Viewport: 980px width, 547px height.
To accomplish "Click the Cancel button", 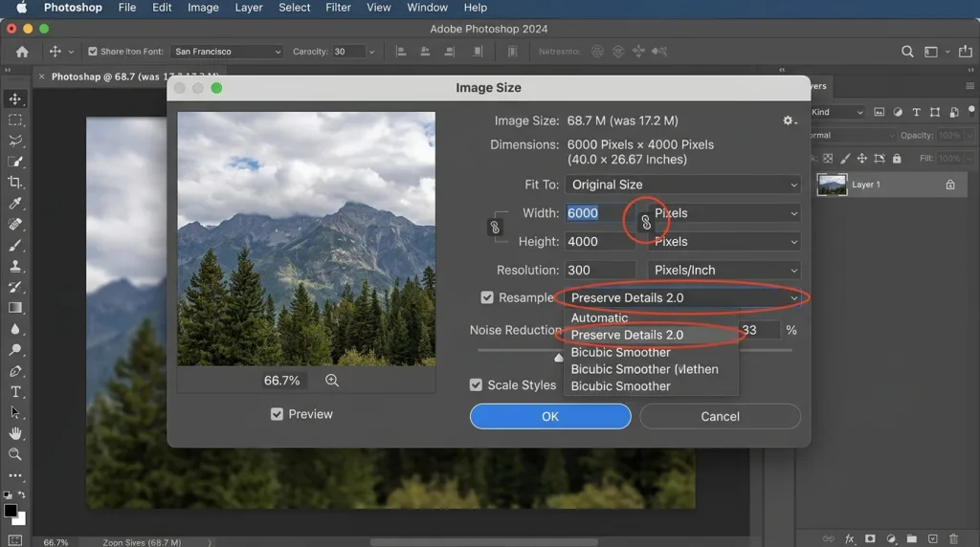I will click(x=720, y=417).
